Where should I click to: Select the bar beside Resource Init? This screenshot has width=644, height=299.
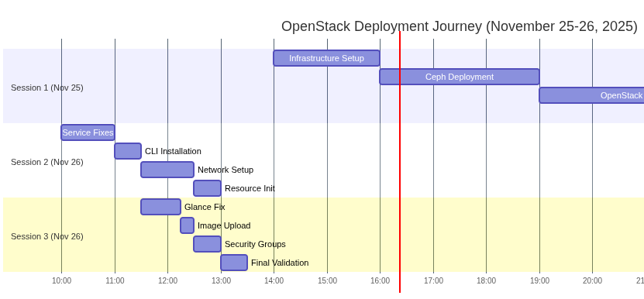[x=208, y=188]
